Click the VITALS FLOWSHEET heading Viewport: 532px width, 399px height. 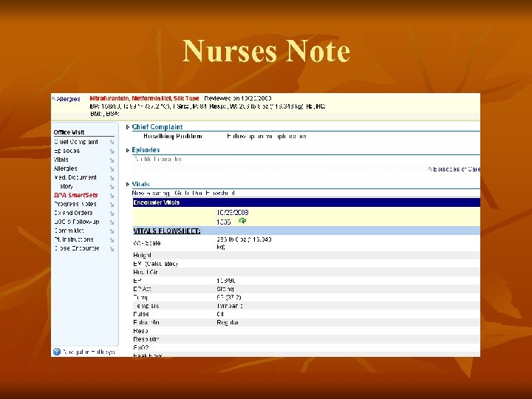pos(166,231)
